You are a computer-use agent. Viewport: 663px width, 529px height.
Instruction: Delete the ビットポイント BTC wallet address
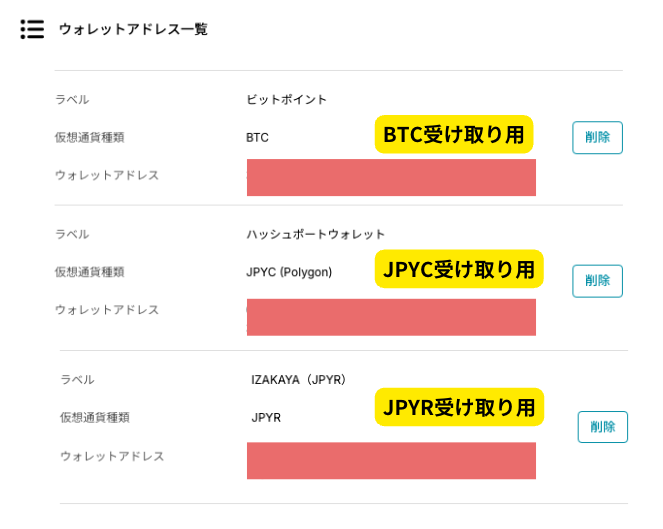click(597, 138)
